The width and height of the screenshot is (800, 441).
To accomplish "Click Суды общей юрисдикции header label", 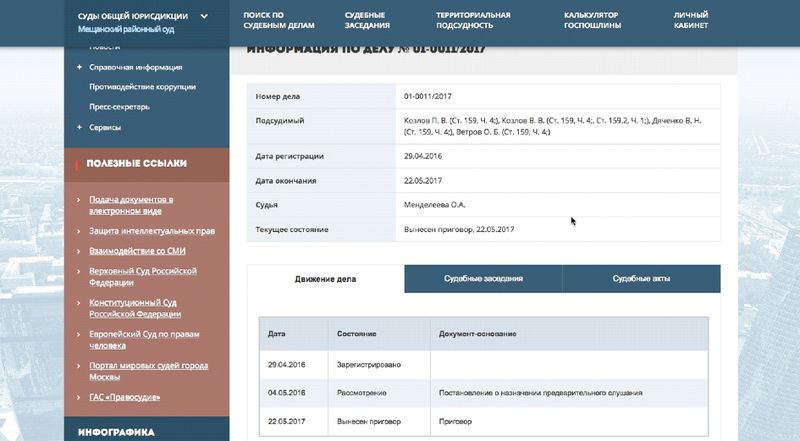I will tap(133, 16).
